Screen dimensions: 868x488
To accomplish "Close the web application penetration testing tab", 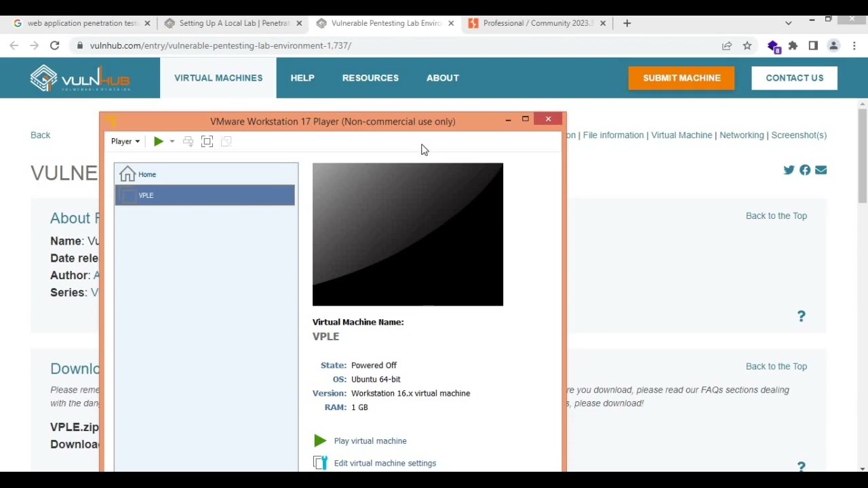I will coord(147,23).
